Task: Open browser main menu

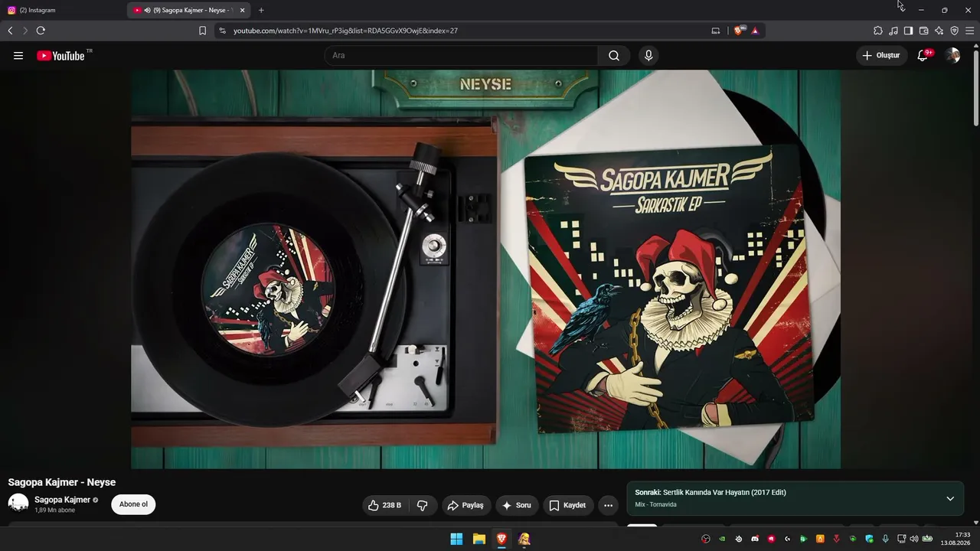Action: pos(970,31)
